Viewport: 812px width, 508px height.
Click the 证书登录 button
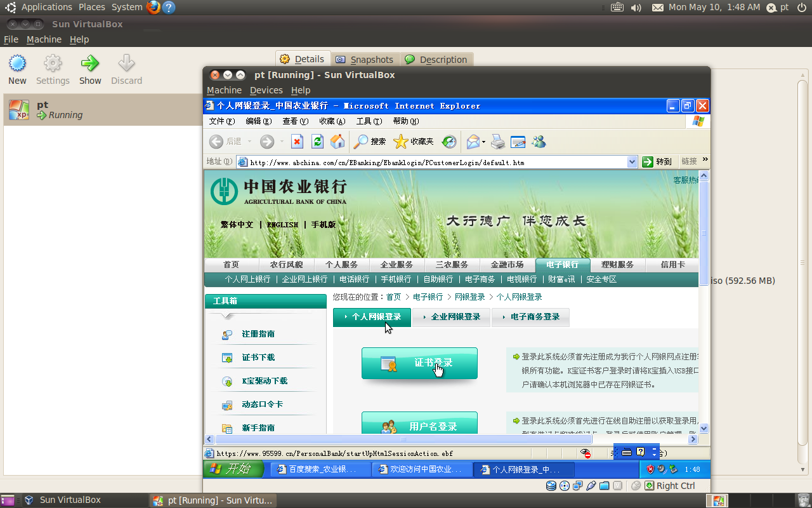coord(419,363)
